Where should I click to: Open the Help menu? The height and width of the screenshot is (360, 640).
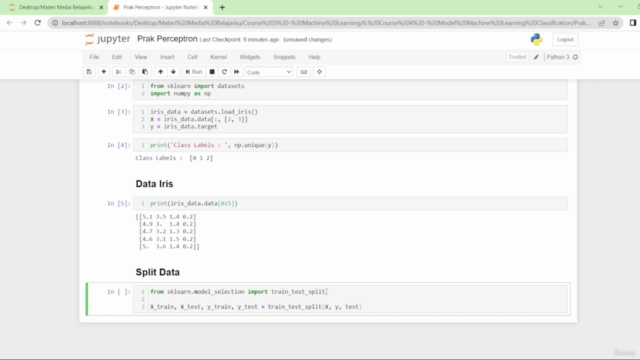(x=314, y=57)
